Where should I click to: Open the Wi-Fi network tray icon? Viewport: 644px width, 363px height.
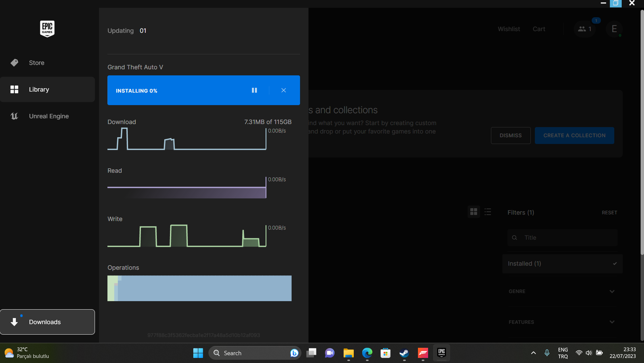click(579, 353)
